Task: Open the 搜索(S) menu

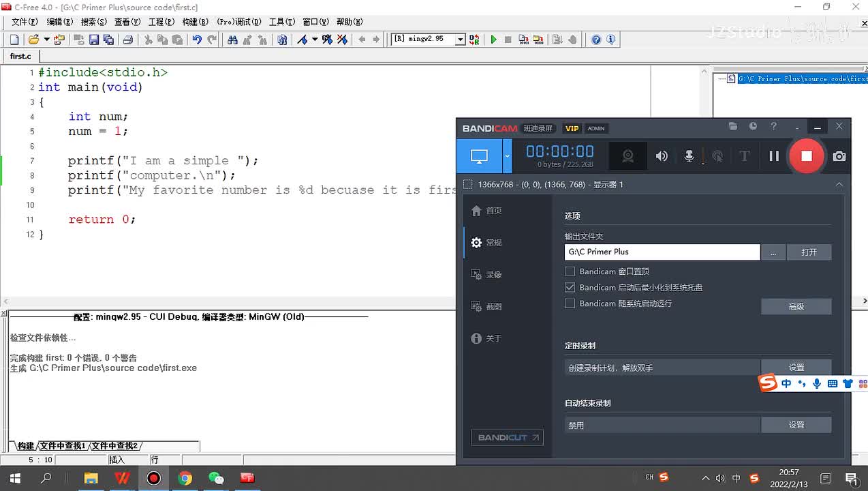Action: [x=93, y=22]
